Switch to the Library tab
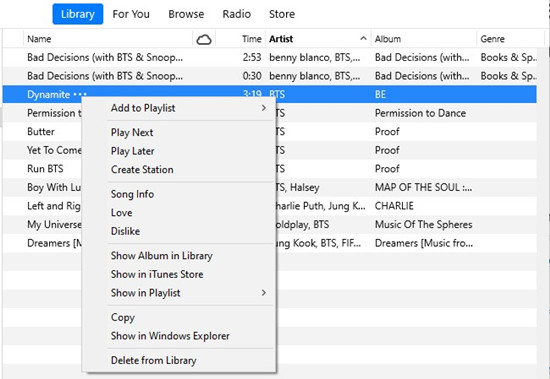Screen dimensions: 550x379 click(x=78, y=14)
